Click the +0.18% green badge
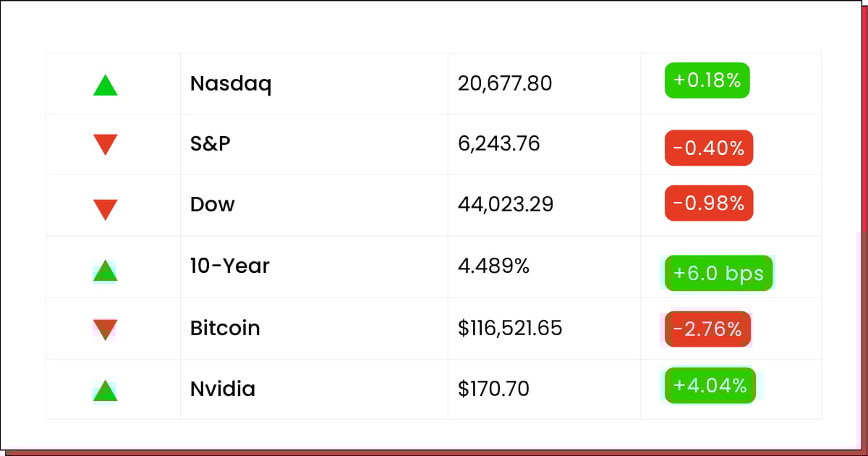Image resolution: width=868 pixels, height=456 pixels. (x=707, y=80)
